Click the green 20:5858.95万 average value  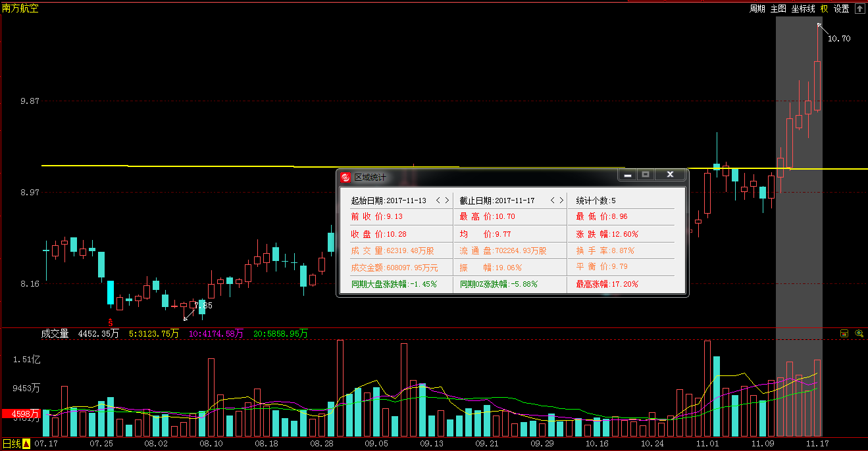(280, 334)
